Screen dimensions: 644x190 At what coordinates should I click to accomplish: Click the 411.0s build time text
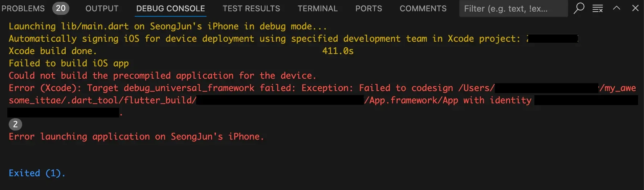(338, 51)
